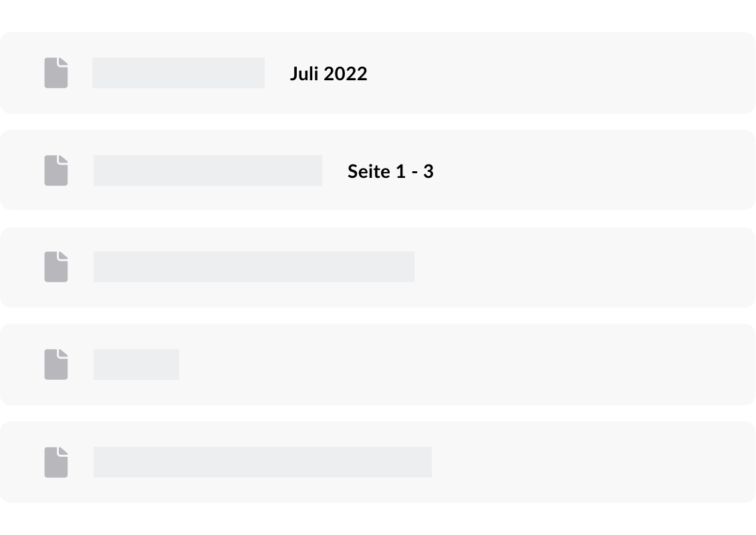Viewport: 756px width, 535px height.
Task: Click the gray placeholder bar before Juli 2022
Action: pyautogui.click(x=178, y=73)
